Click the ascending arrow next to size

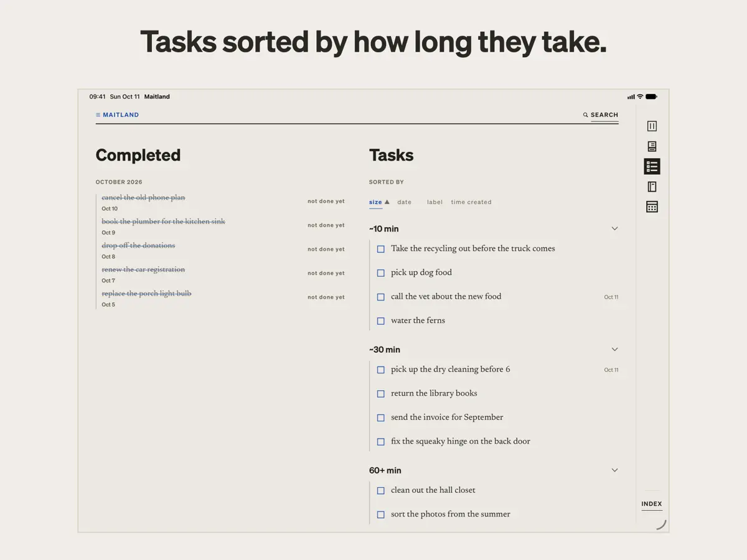tap(387, 202)
